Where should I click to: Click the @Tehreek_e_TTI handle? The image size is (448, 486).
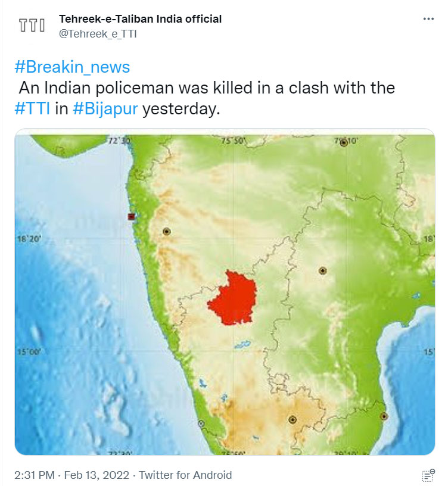98,34
